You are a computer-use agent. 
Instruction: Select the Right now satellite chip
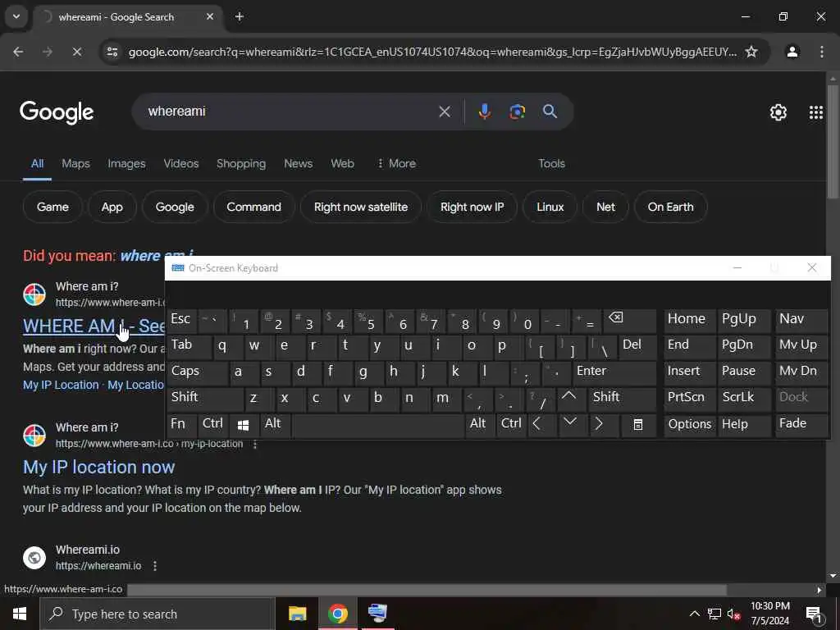click(361, 207)
